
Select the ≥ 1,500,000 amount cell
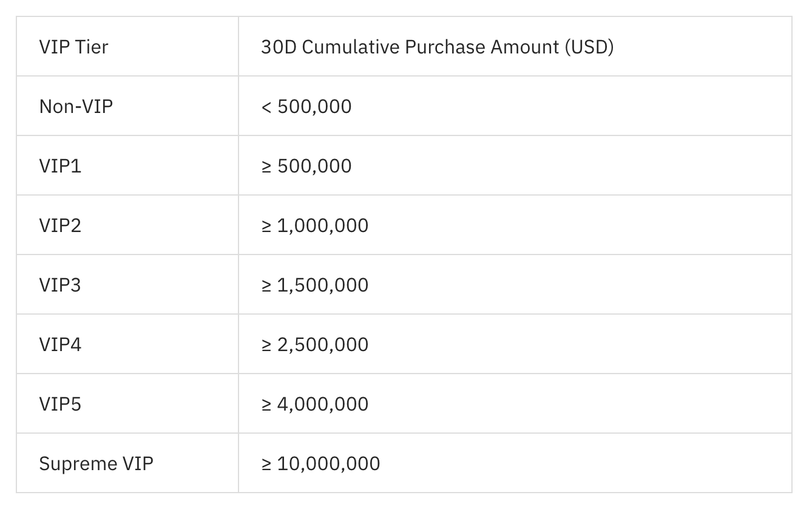515,285
